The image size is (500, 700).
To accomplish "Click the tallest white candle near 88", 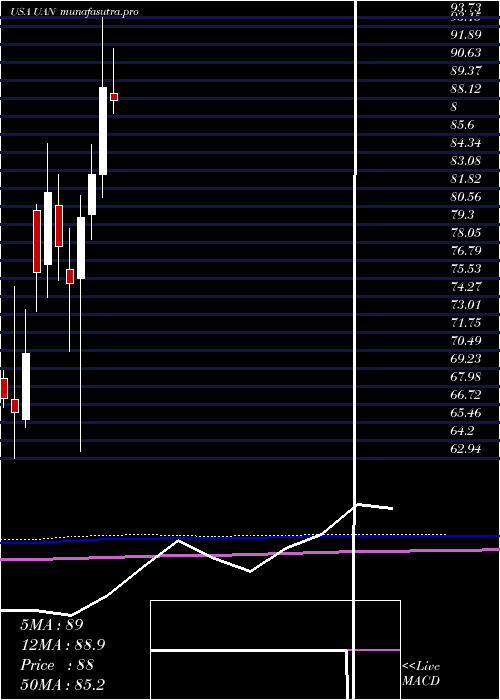I will point(103,131).
